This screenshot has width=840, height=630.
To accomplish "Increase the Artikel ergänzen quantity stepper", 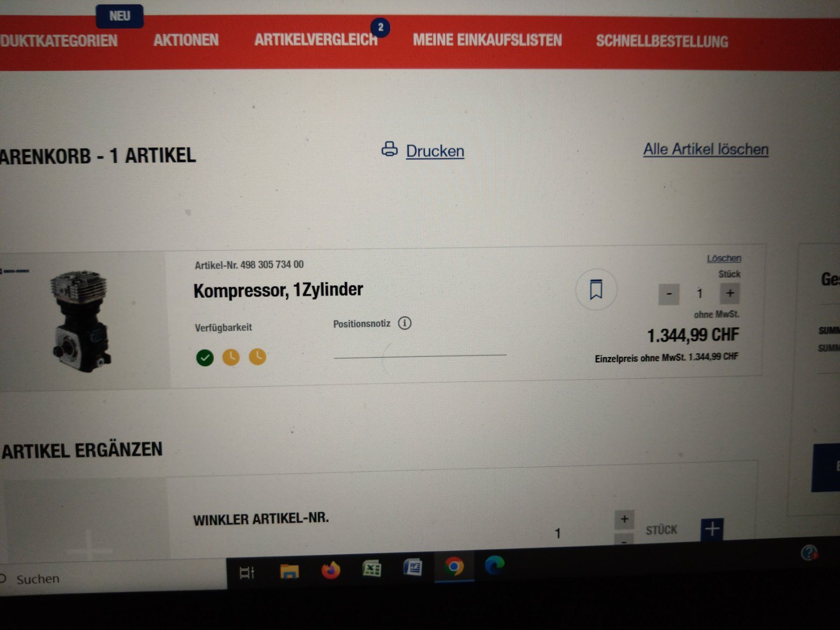I will tap(624, 519).
